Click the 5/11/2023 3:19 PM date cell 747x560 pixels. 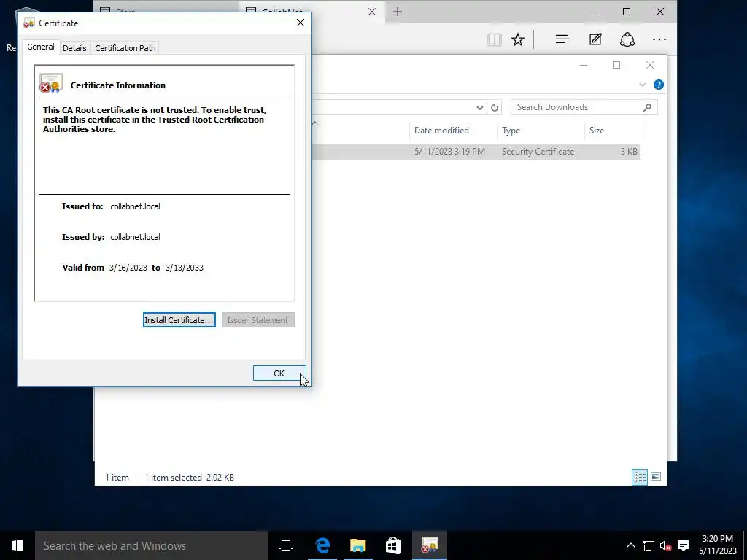tap(449, 152)
